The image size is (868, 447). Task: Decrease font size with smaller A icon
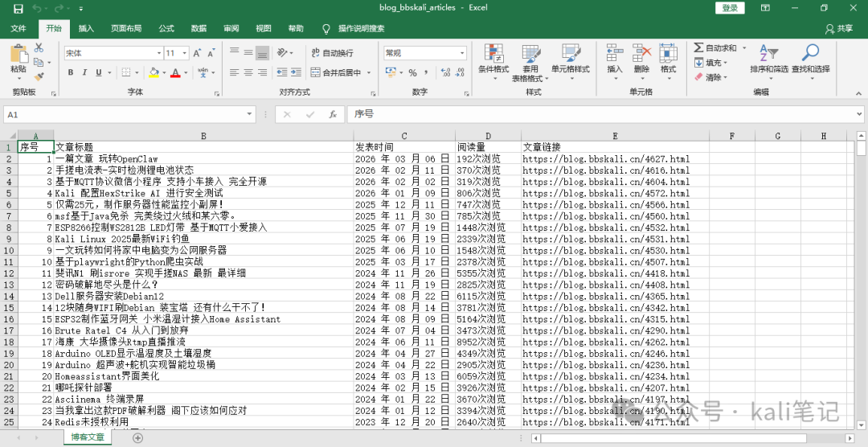tap(211, 53)
